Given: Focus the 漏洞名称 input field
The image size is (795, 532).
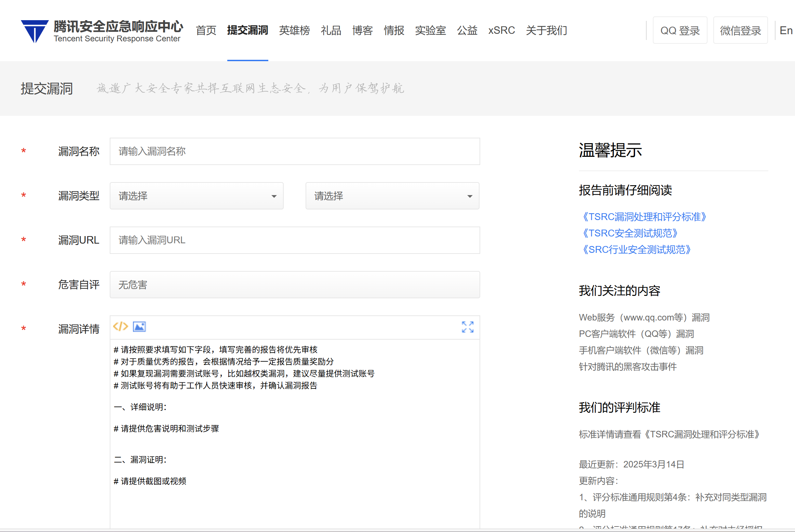Looking at the screenshot, I should [x=295, y=151].
